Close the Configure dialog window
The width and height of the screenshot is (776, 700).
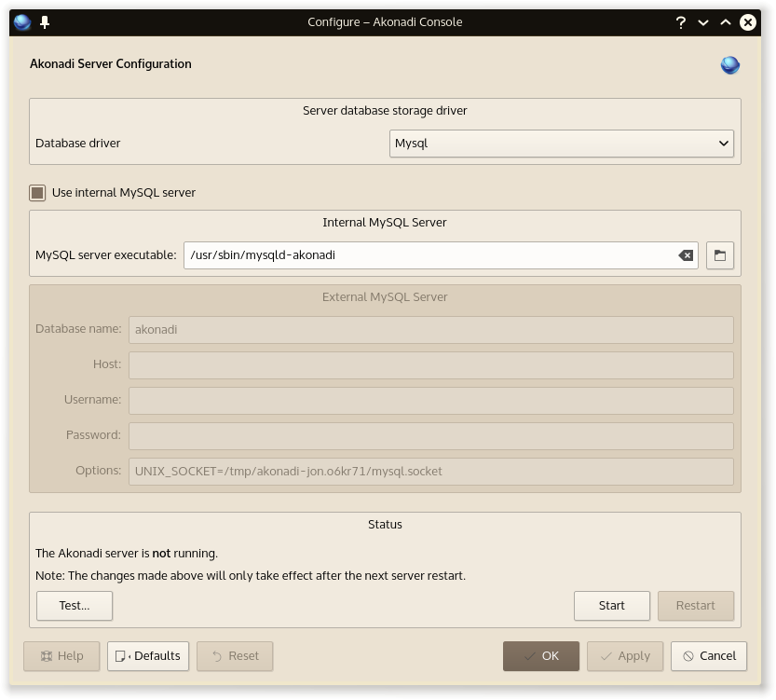pyautogui.click(x=747, y=22)
